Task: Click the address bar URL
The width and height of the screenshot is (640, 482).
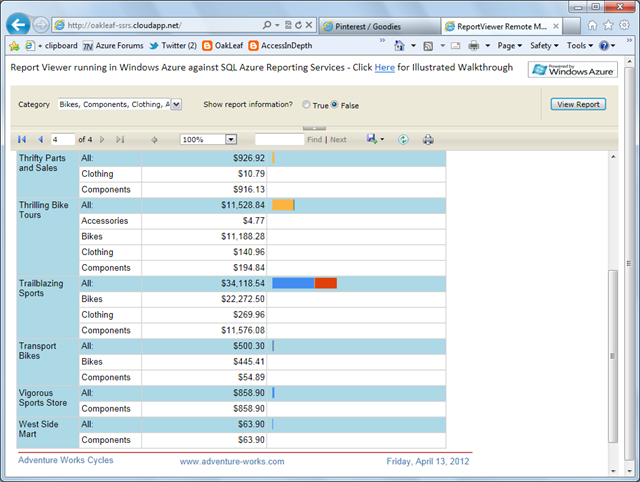Action: (x=124, y=25)
